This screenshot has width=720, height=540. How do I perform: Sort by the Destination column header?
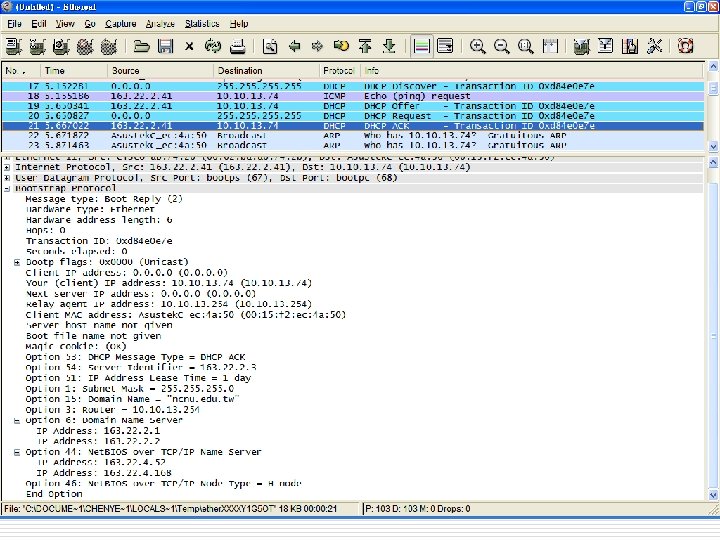(266, 71)
